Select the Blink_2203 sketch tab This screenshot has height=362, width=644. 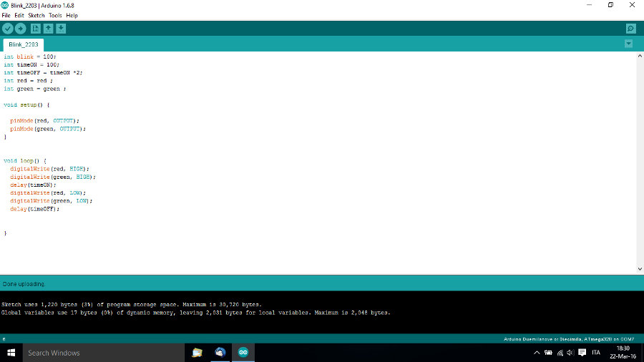pos(24,44)
